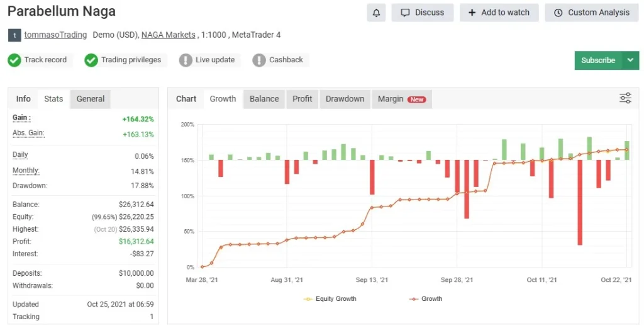Click the Cashback warning icon

click(259, 60)
